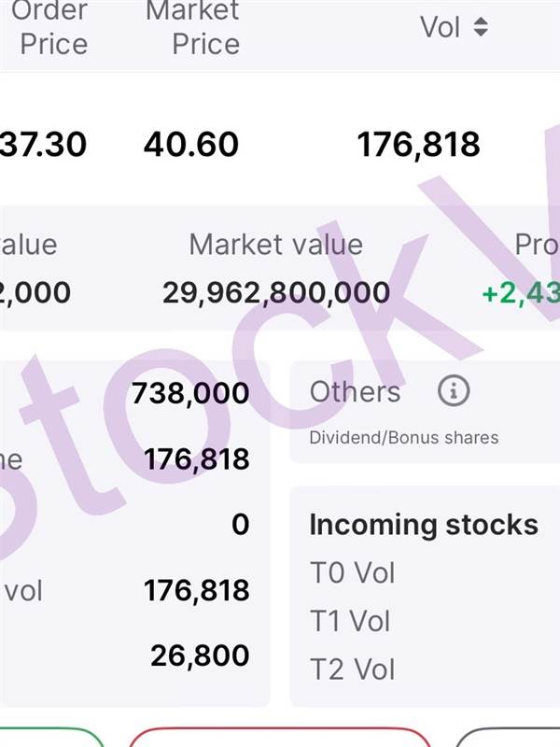The width and height of the screenshot is (560, 747).
Task: Select the T2 Vol row
Action: (352, 669)
